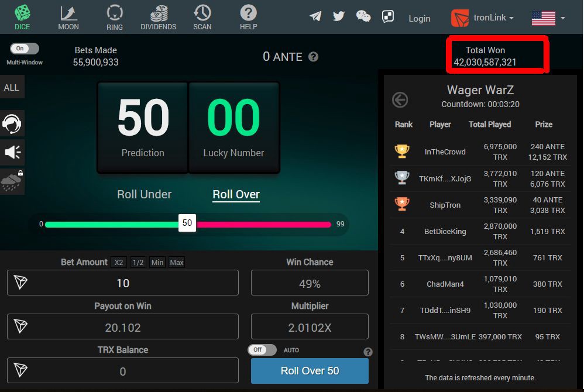Viewport: 584px width, 392px height.
Task: Click the X2 bet amount button
Action: 119,263
